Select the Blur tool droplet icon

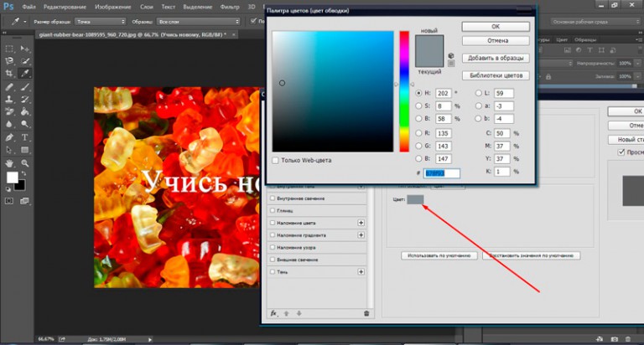pyautogui.click(x=9, y=124)
